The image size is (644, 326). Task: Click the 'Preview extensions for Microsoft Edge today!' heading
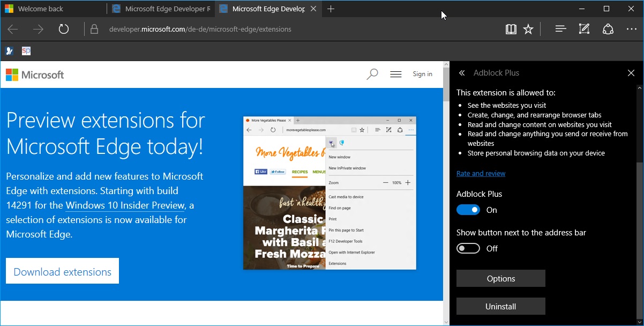(x=106, y=133)
